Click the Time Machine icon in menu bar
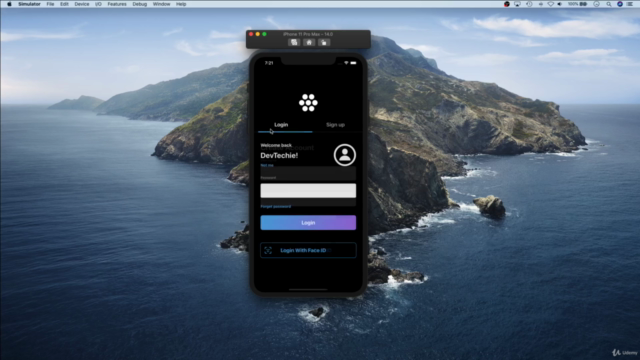The image size is (640, 360). 529,4
